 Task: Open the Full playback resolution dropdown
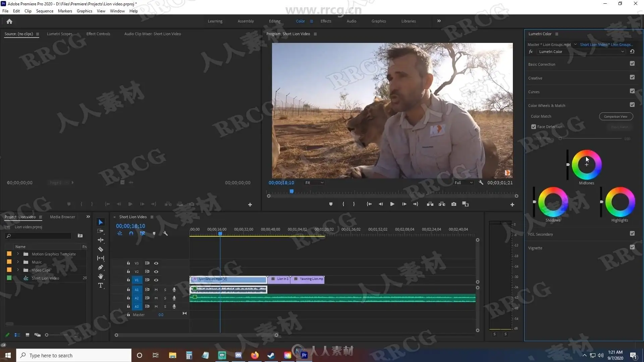(x=464, y=183)
